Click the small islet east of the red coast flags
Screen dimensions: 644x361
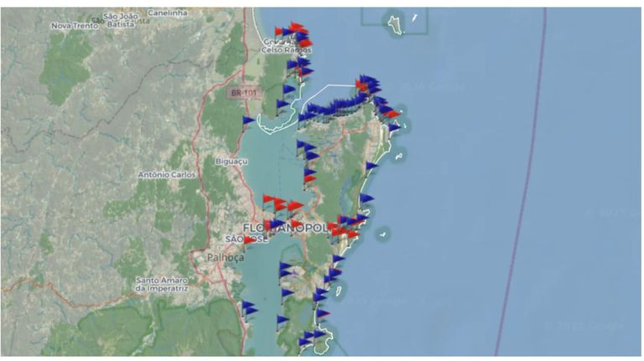[x=382, y=235]
